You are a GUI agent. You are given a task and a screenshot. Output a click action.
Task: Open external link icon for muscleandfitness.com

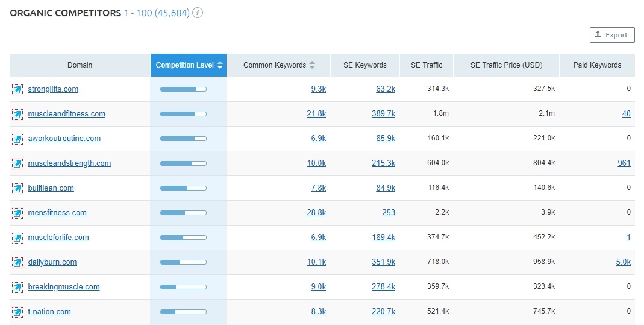[x=17, y=114]
